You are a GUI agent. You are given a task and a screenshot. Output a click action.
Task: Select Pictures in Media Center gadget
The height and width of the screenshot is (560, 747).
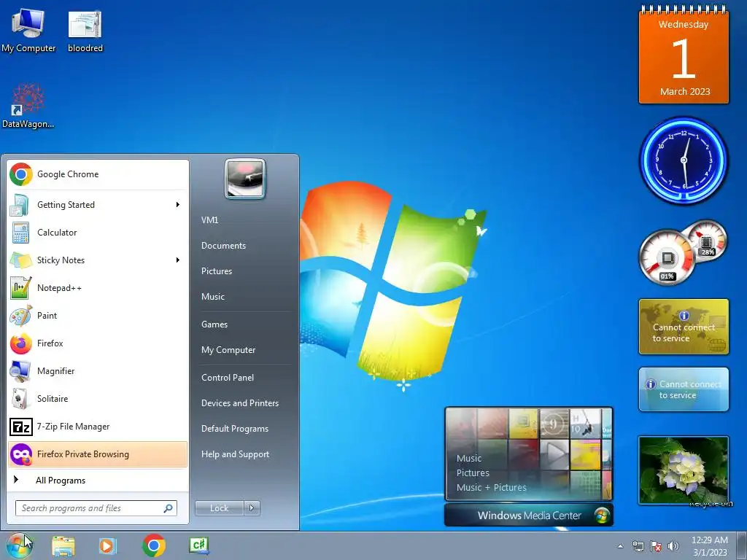point(473,472)
